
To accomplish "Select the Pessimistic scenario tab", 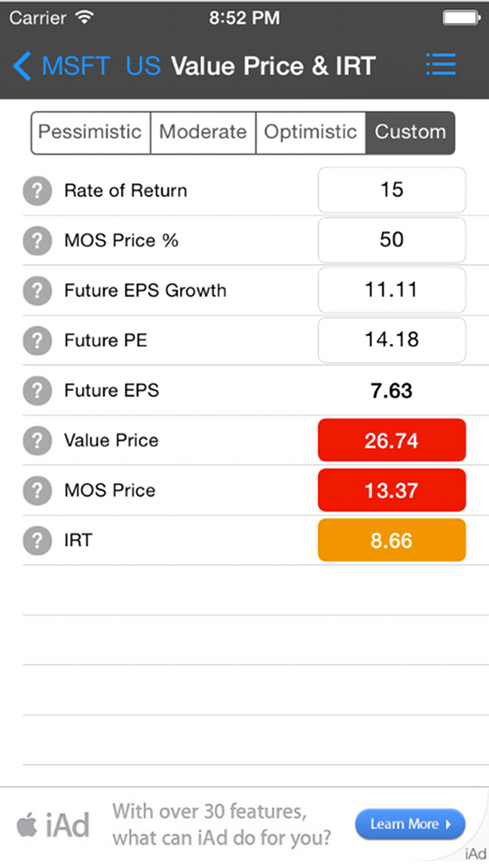I will pyautogui.click(x=90, y=132).
